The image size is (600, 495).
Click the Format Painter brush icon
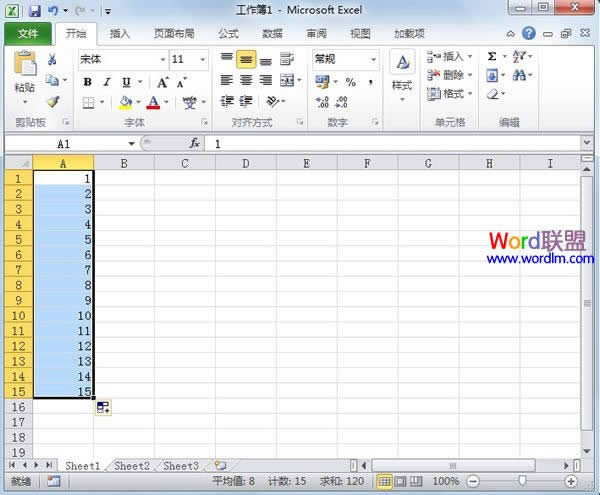[x=52, y=101]
